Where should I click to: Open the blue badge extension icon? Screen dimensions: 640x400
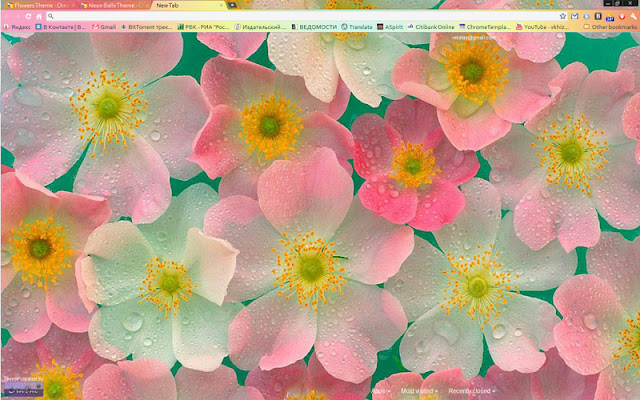coord(610,17)
